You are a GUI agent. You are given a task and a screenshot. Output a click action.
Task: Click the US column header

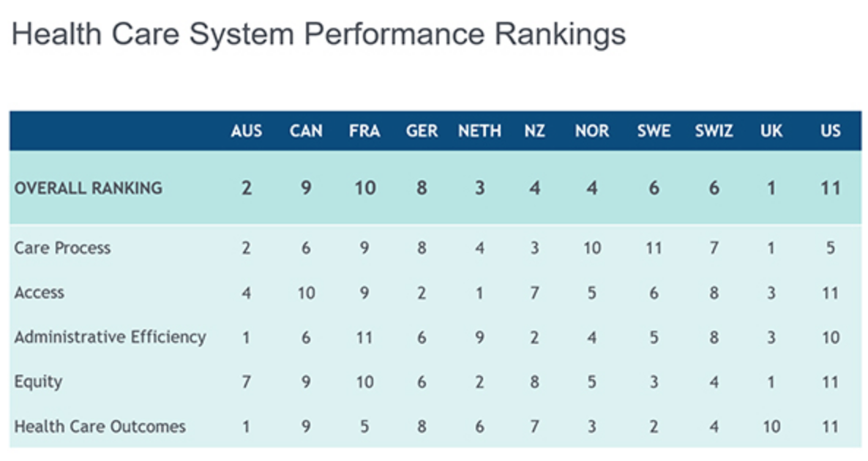[831, 132]
